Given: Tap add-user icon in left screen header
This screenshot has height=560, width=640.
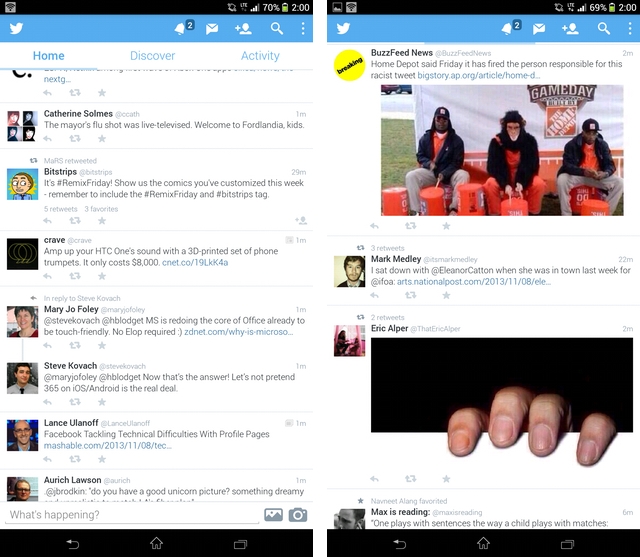Looking at the screenshot, I should [x=243, y=29].
